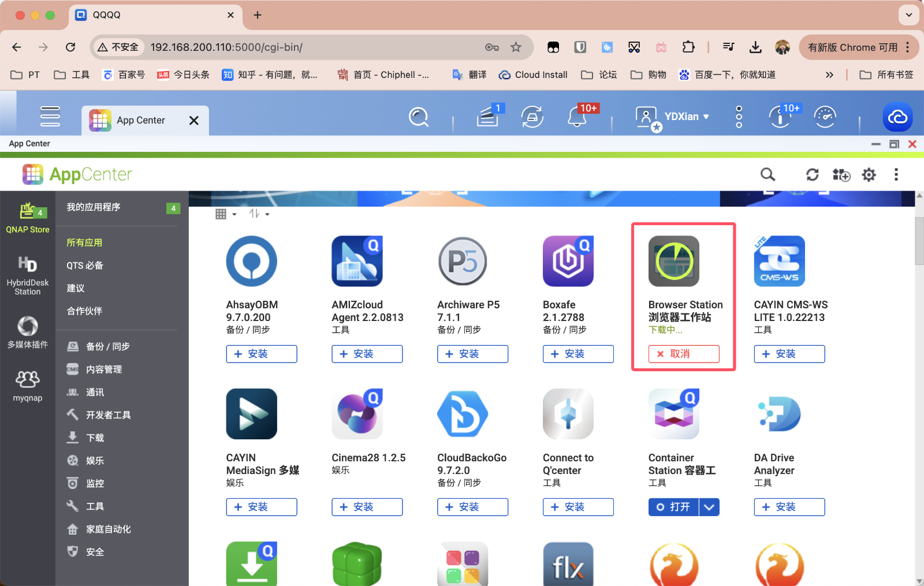Image resolution: width=924 pixels, height=586 pixels.
Task: Open App Center settings gear
Action: (x=869, y=174)
